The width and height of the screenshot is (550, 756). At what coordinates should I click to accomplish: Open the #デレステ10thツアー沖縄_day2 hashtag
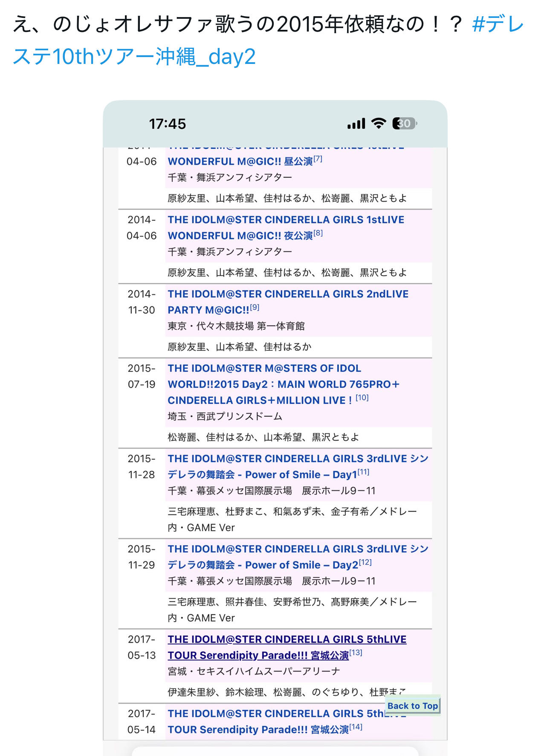point(268,40)
